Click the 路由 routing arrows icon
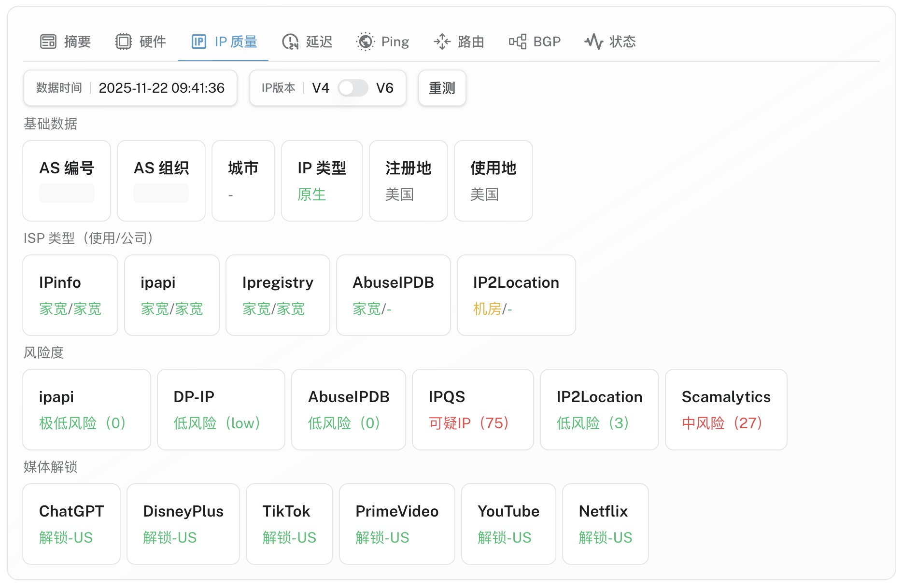 [442, 42]
